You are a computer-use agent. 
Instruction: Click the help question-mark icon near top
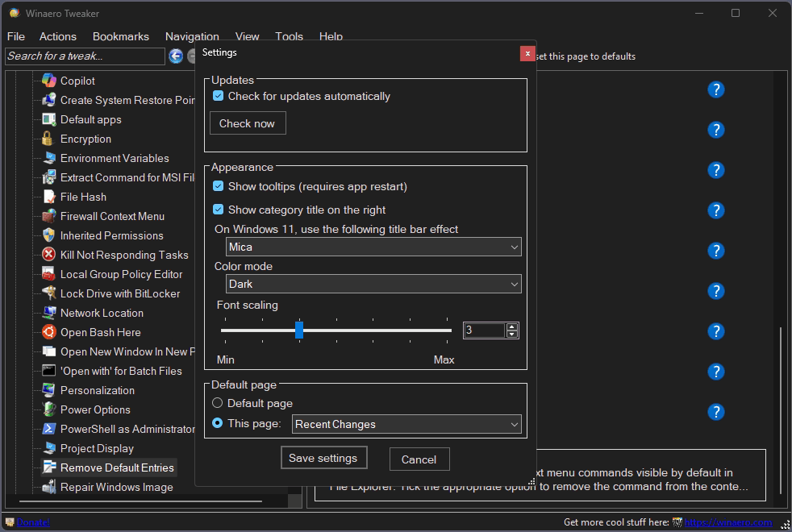click(x=716, y=89)
